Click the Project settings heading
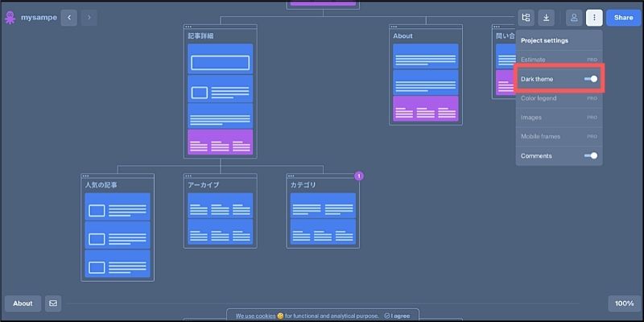The width and height of the screenshot is (644, 322). tap(545, 40)
